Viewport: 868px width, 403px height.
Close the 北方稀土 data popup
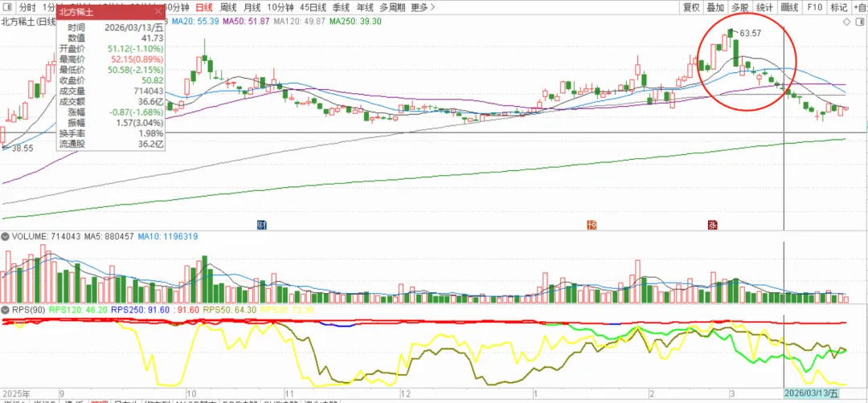pos(158,11)
